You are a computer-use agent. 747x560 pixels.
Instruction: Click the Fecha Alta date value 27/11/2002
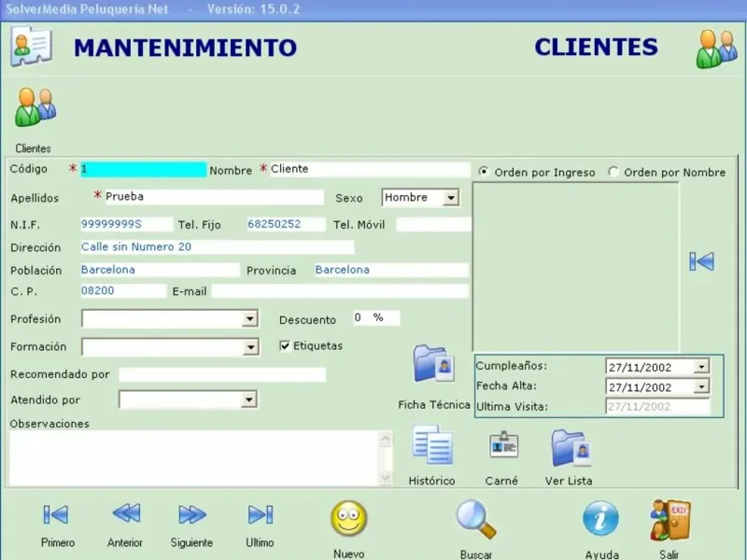[x=640, y=387]
